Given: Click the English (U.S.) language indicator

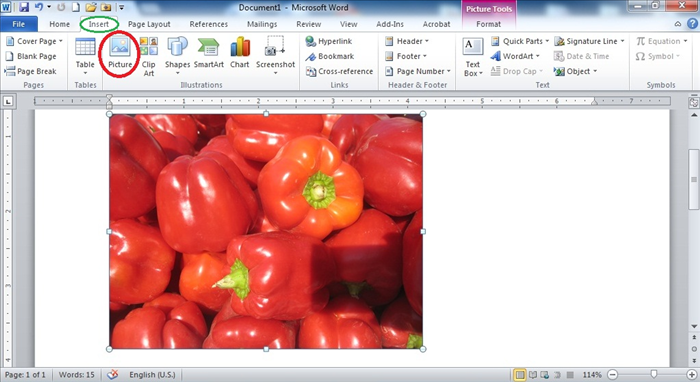Looking at the screenshot, I should (x=152, y=375).
